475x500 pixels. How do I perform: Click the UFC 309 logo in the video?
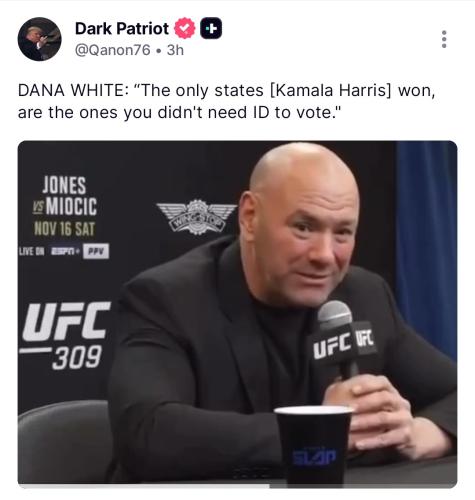65,335
